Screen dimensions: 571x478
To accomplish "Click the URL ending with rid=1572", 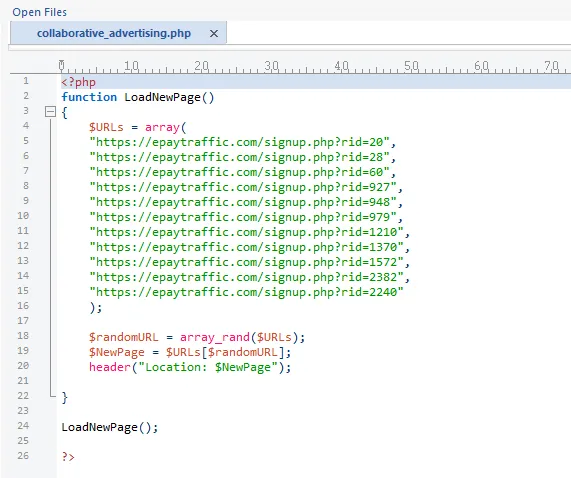I will click(x=250, y=262).
